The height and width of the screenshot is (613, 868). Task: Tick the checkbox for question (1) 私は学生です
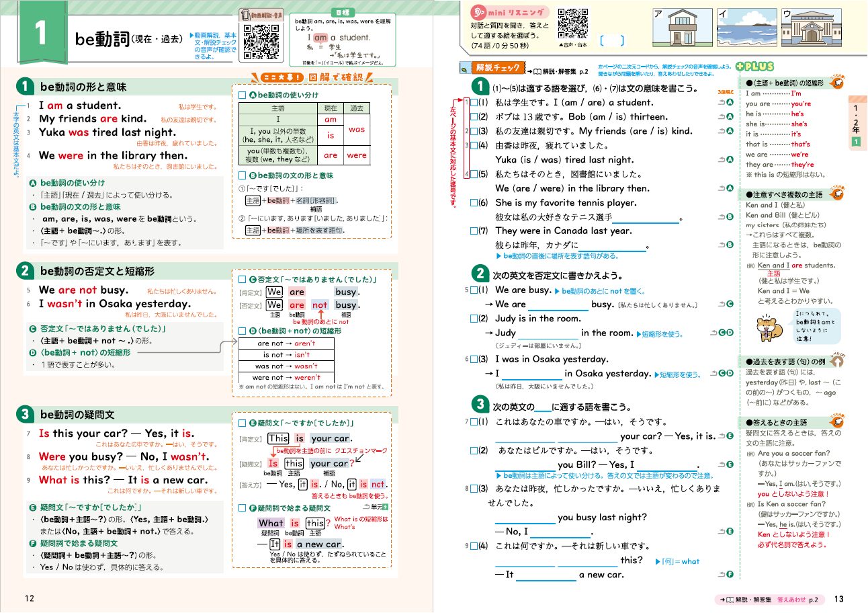[474, 102]
